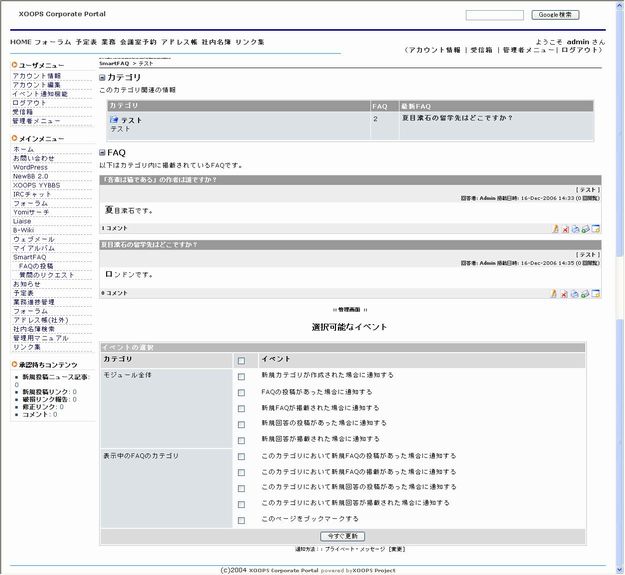Image resolution: width=625 pixels, height=575 pixels.
Task: Click the Google search text field
Action: (x=494, y=15)
